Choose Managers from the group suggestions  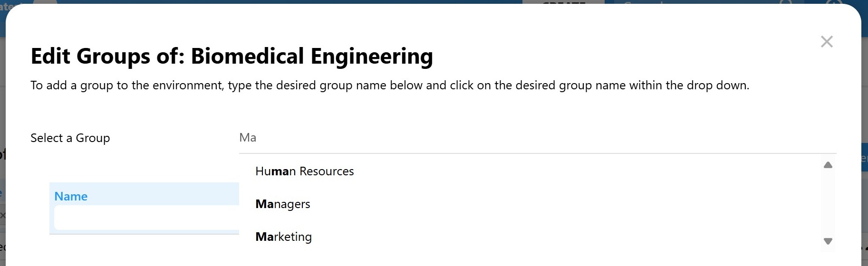pyautogui.click(x=282, y=204)
